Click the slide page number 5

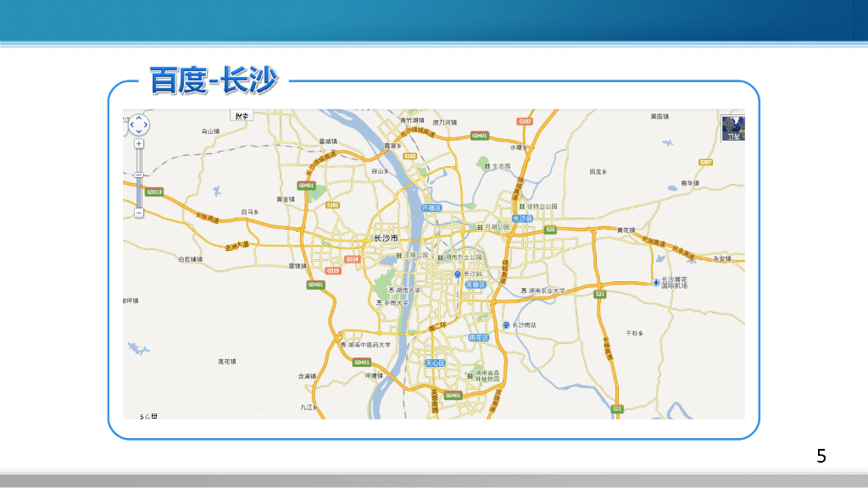pos(821,456)
